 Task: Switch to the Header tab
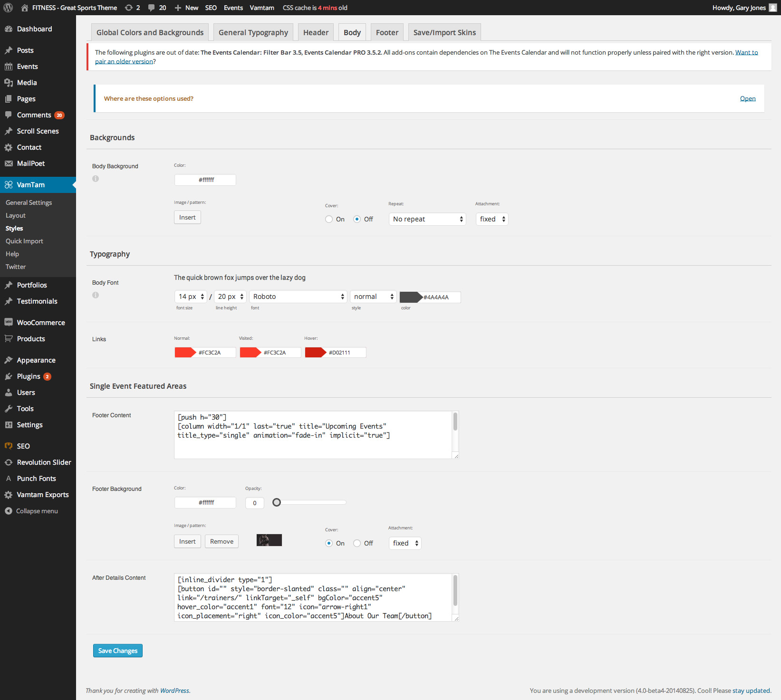pyautogui.click(x=316, y=32)
